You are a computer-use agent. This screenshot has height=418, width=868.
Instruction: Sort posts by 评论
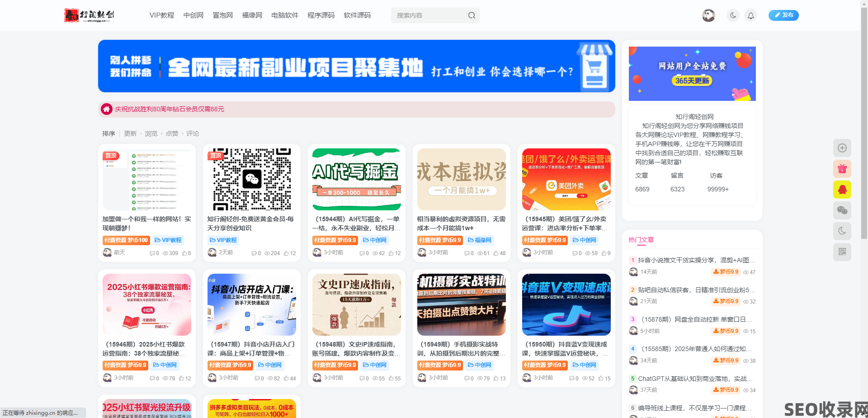(193, 133)
